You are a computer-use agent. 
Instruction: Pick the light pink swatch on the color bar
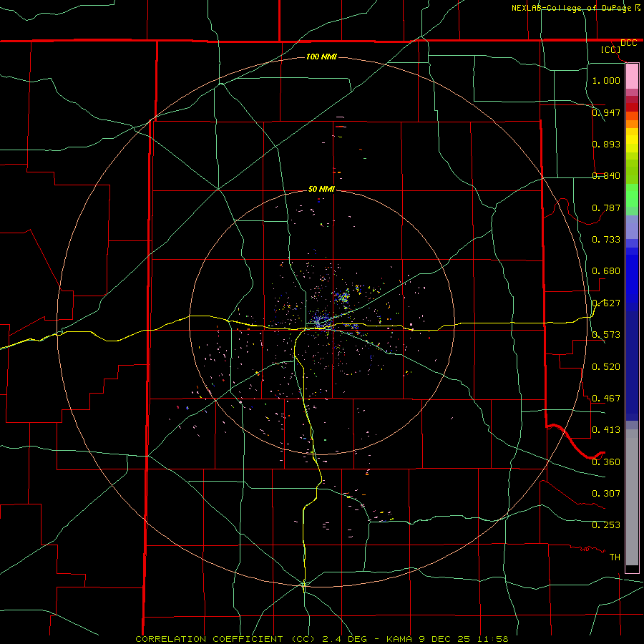[632, 77]
